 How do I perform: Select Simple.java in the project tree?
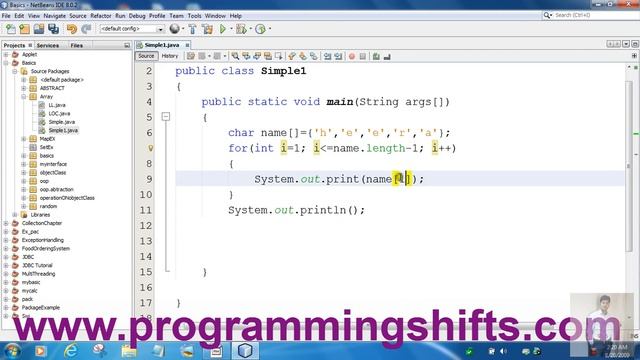click(x=62, y=122)
